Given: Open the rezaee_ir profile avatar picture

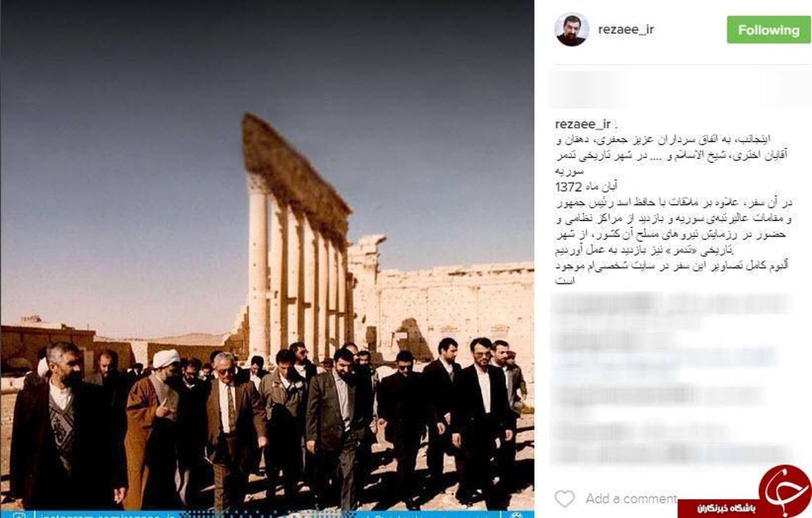Looking at the screenshot, I should pyautogui.click(x=572, y=30).
